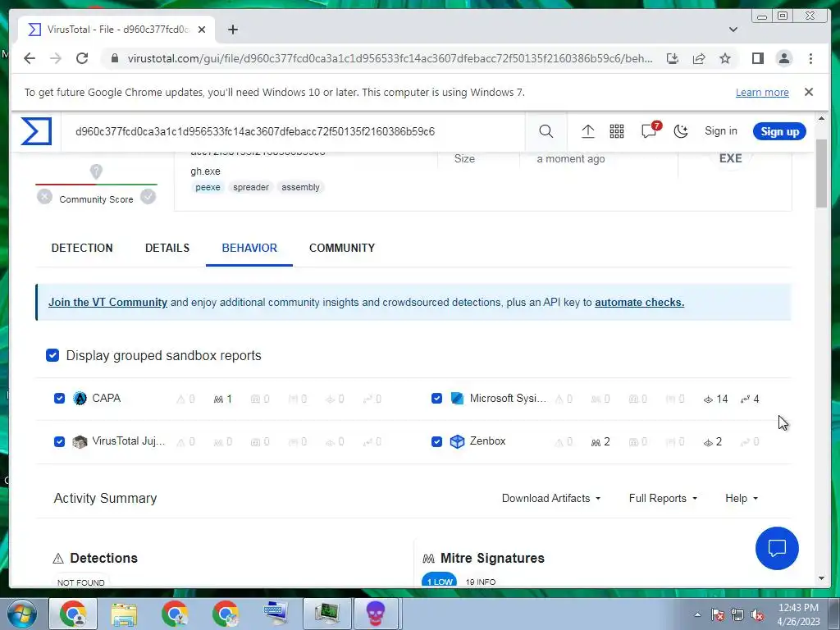840x630 pixels.
Task: Click the community score positive check icon
Action: click(148, 197)
